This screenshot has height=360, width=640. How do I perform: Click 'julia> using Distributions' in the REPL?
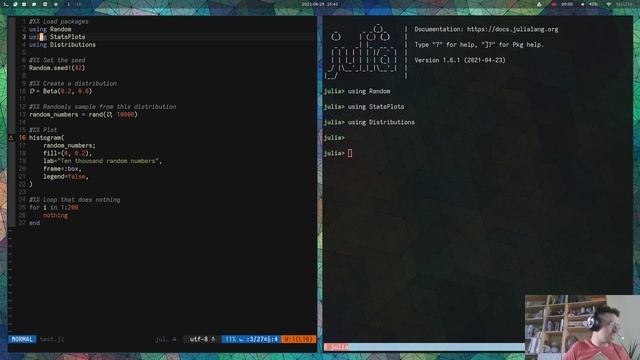[369, 122]
